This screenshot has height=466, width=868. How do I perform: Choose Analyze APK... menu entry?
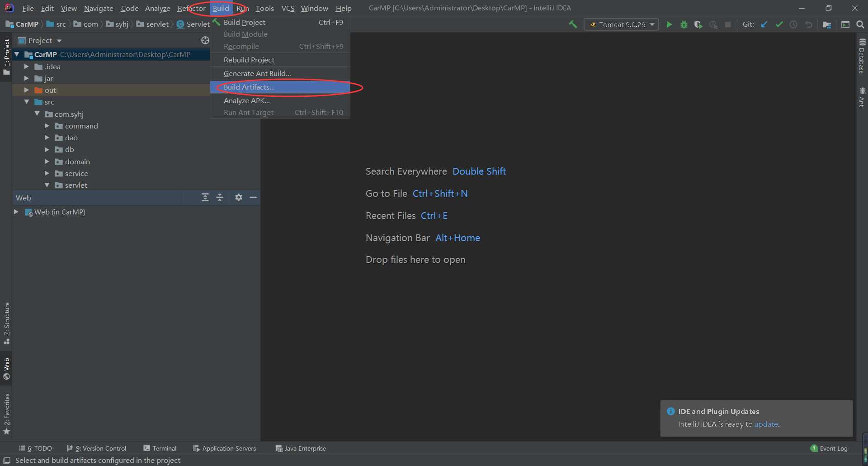point(280,100)
